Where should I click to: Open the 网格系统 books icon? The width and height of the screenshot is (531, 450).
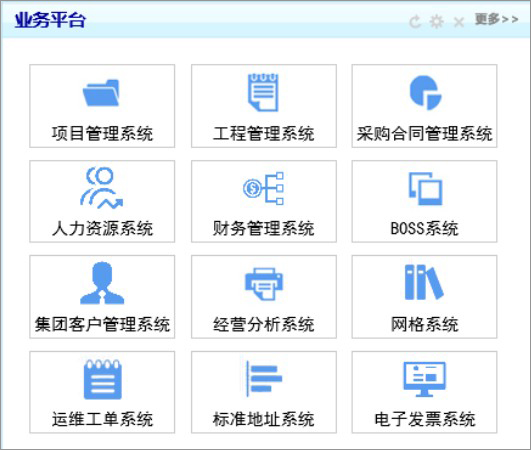pyautogui.click(x=424, y=282)
